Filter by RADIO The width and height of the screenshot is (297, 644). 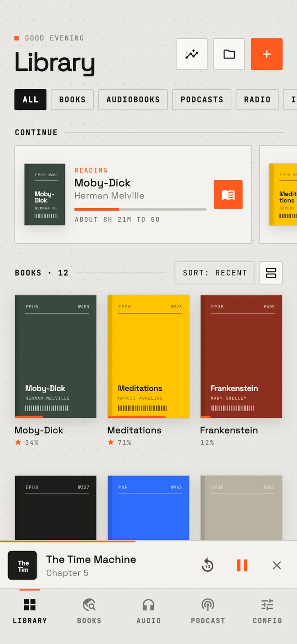257,100
